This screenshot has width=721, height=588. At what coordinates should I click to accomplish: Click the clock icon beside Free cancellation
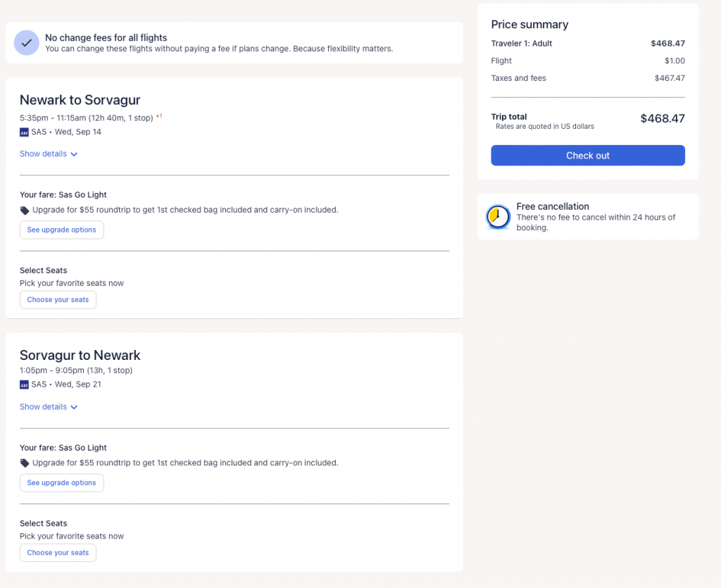pos(499,217)
